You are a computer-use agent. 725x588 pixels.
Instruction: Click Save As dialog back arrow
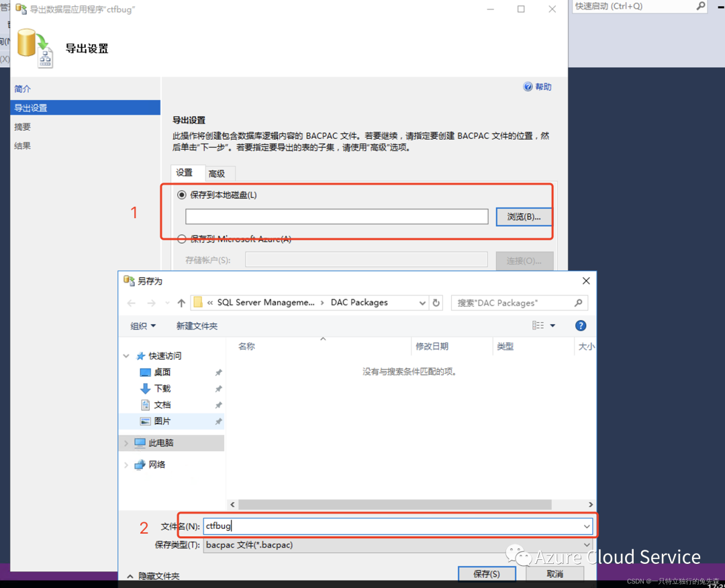pyautogui.click(x=132, y=303)
